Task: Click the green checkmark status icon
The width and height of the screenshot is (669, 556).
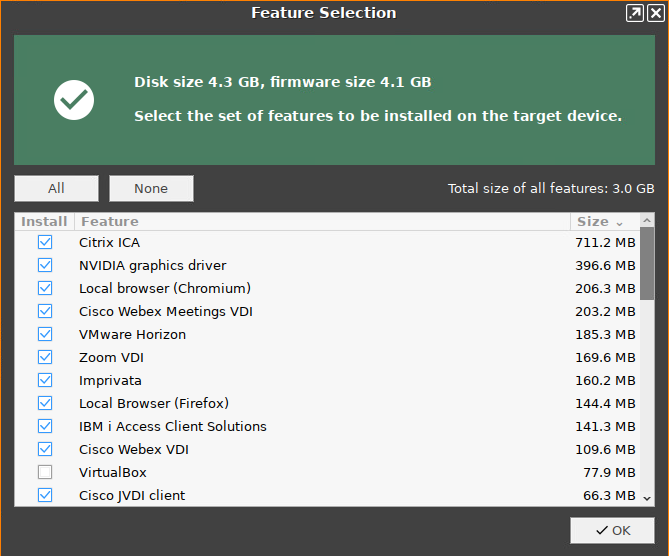Action: click(x=74, y=99)
